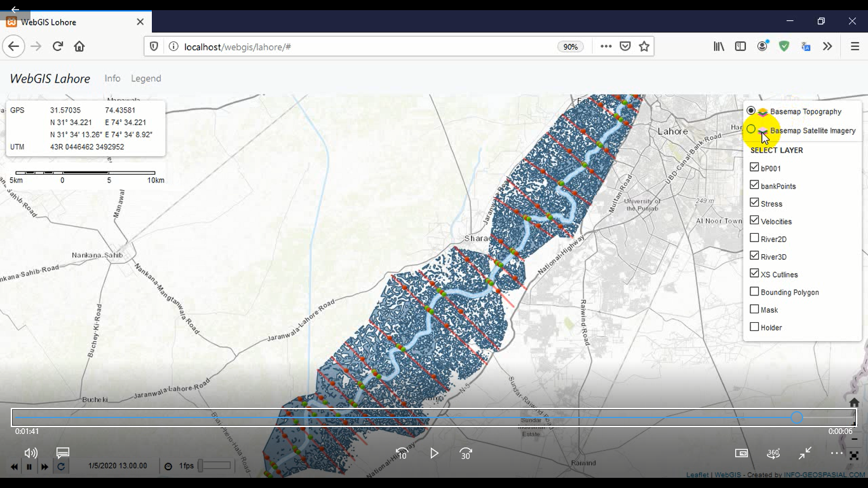Screen dimensions: 868x488
Task: Expand the toolbar overflow chevron
Action: point(827,46)
